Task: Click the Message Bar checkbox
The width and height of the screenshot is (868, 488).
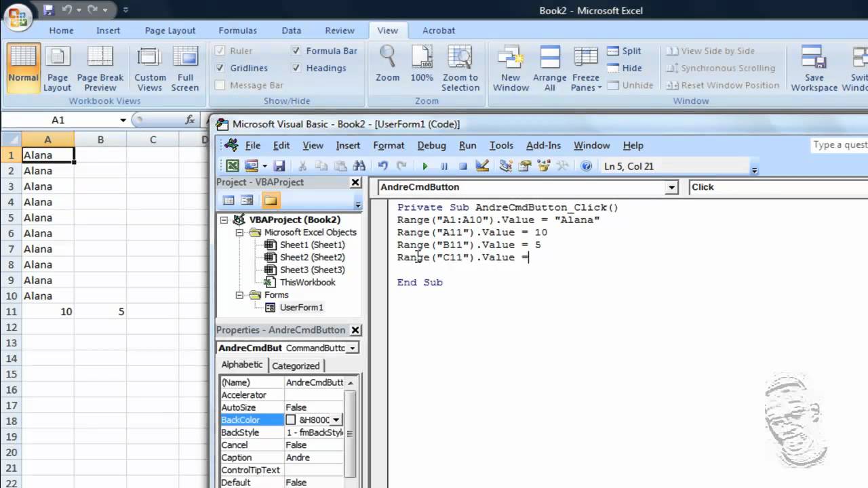Action: 220,85
